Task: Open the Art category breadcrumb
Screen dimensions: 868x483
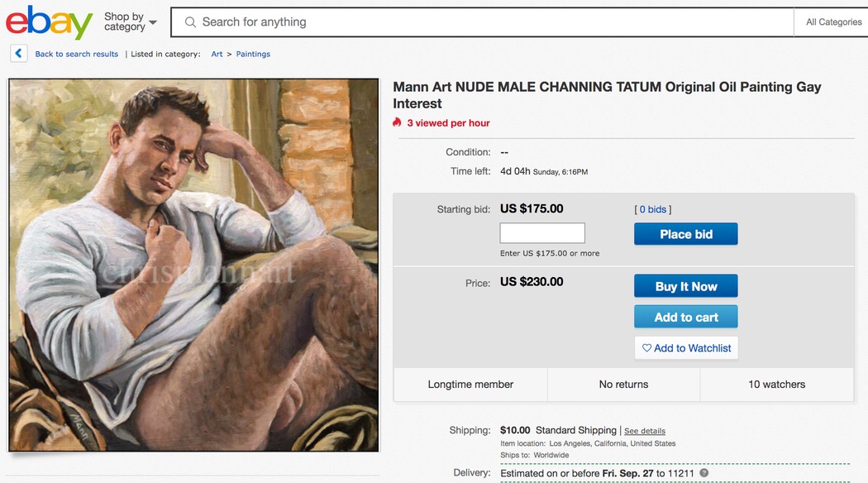Action: [217, 54]
